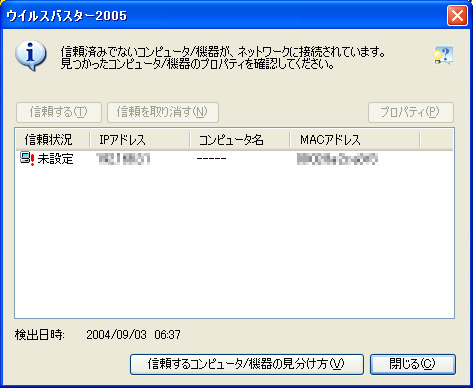Click the detection date 2004/09/03 06:37
Screen dimensions: 473x388
click(133, 335)
